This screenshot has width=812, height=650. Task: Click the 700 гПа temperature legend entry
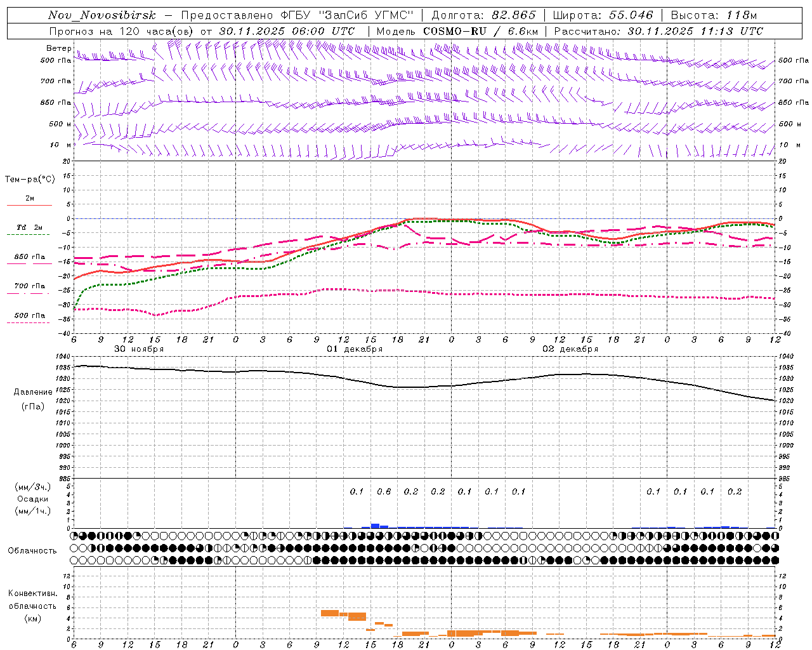pyautogui.click(x=29, y=286)
